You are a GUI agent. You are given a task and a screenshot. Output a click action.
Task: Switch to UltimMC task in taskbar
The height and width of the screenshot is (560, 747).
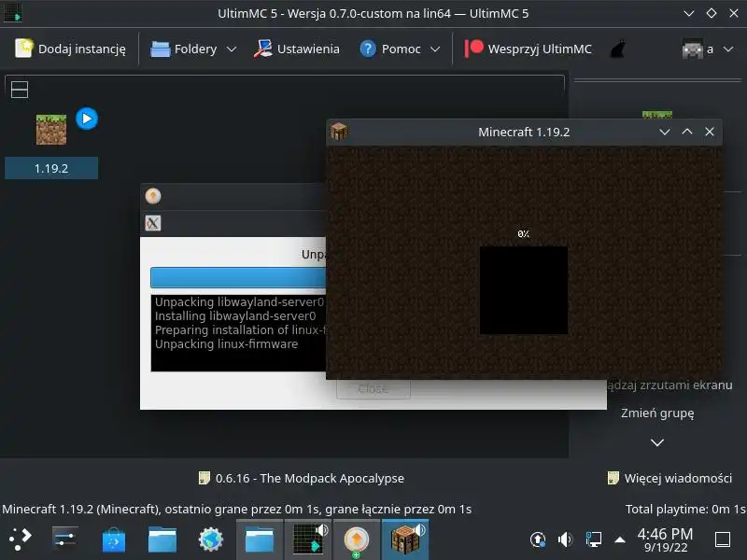[309, 539]
